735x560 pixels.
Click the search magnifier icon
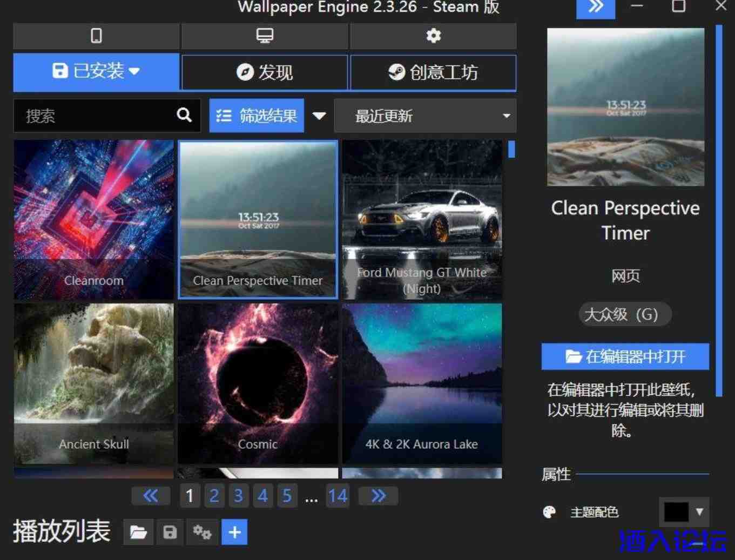coord(184,115)
